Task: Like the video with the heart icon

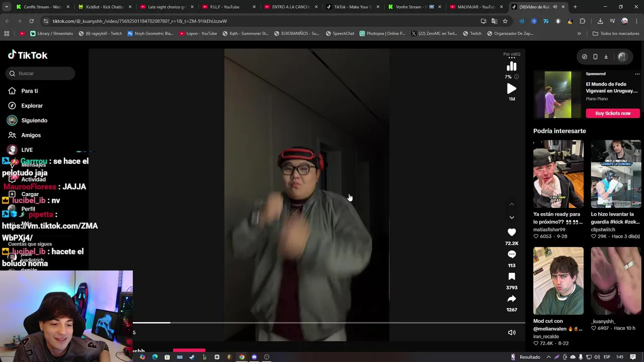Action: pos(512,232)
